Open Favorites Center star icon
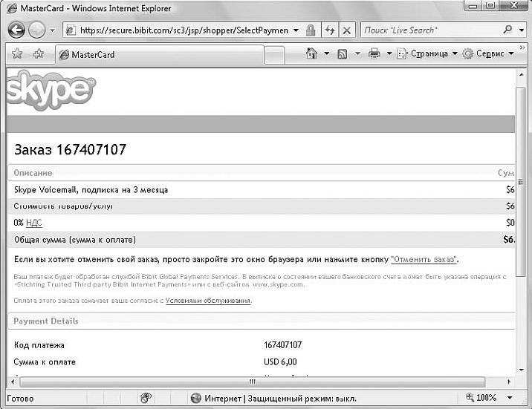This screenshot has height=409, width=532. click(x=17, y=54)
